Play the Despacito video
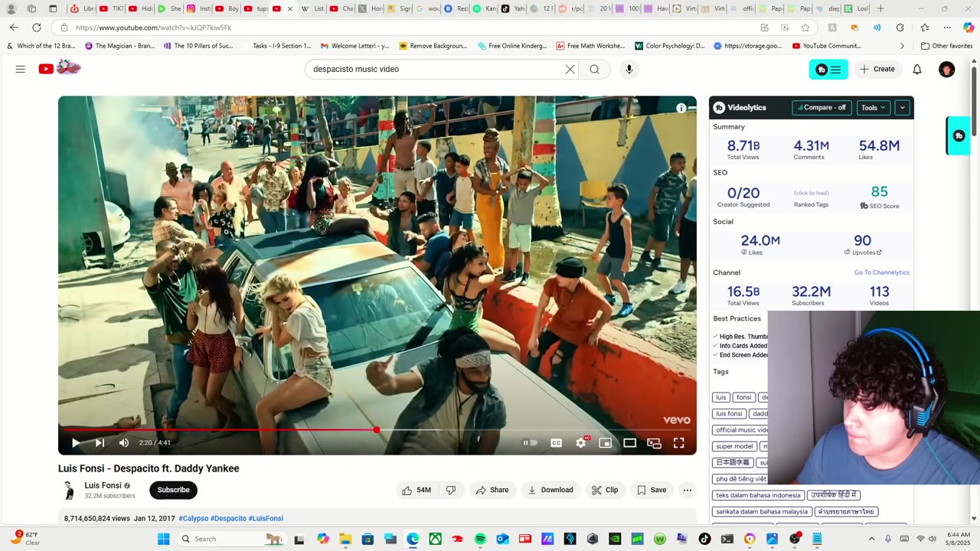Viewport: 980px width, 551px height. point(76,442)
